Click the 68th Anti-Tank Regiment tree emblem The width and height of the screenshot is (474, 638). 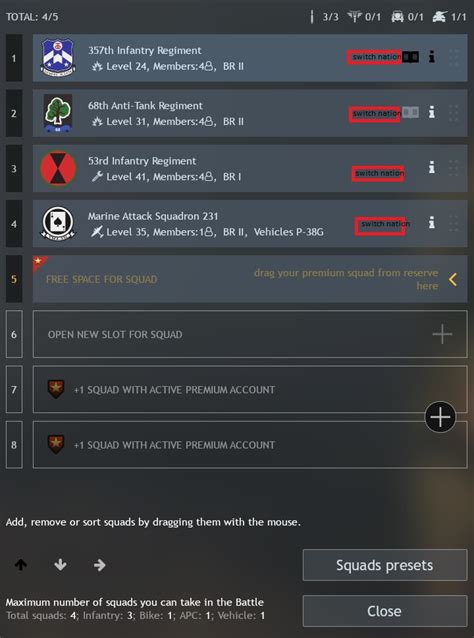(x=58, y=113)
